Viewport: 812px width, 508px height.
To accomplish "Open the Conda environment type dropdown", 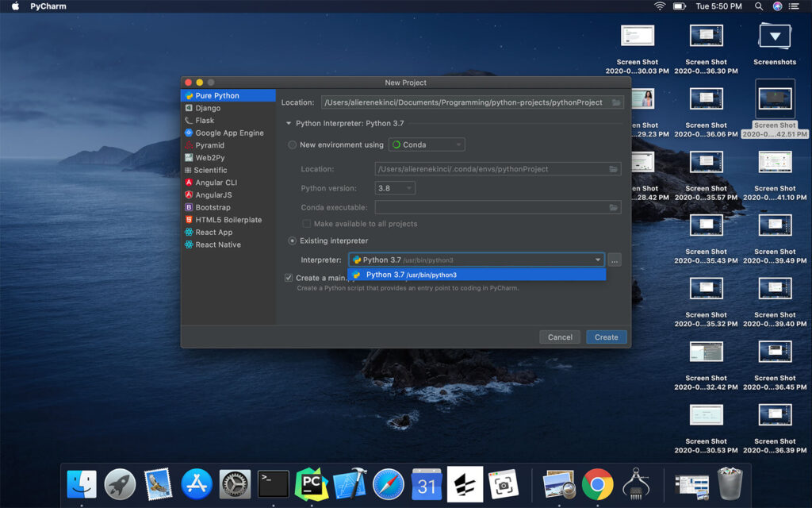I will pyautogui.click(x=427, y=144).
